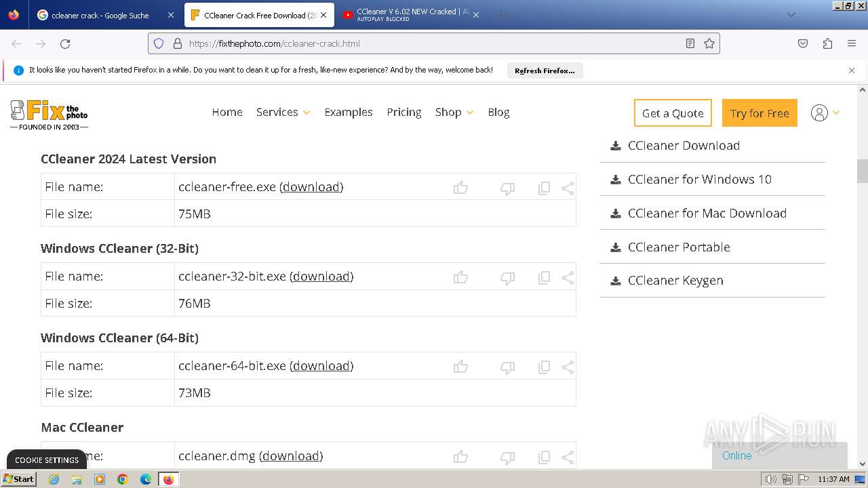The image size is (868, 488).
Task: Bookmark this page with the star icon
Action: (709, 43)
